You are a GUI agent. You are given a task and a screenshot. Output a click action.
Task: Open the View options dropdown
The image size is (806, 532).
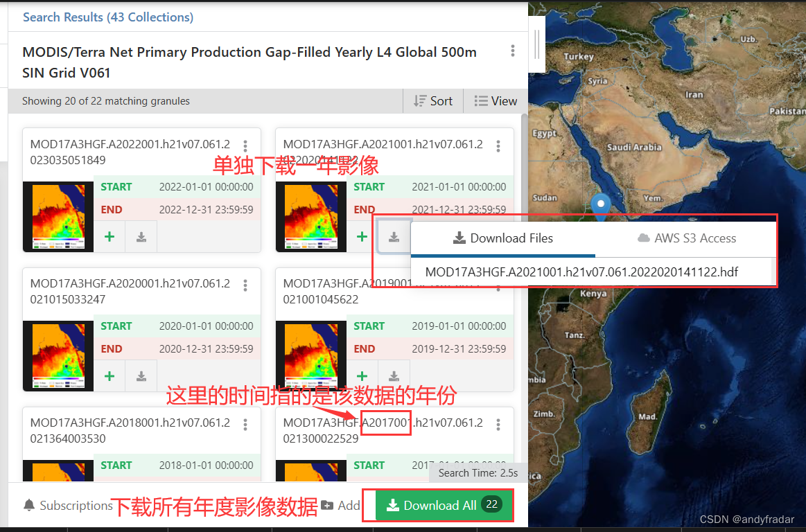pyautogui.click(x=496, y=100)
